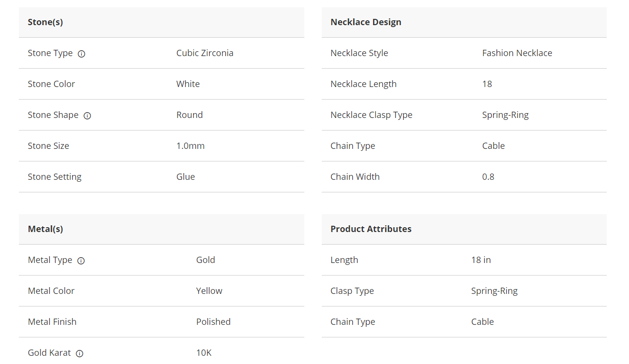The width and height of the screenshot is (629, 364).
Task: Click Spring-Ring under Necklace Clasp Type
Action: 505,115
